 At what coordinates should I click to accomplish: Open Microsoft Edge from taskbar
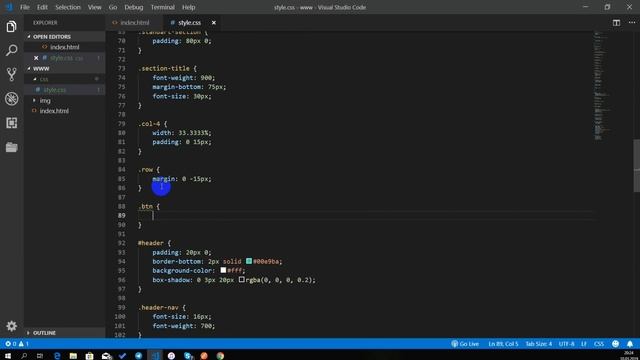pos(57,356)
